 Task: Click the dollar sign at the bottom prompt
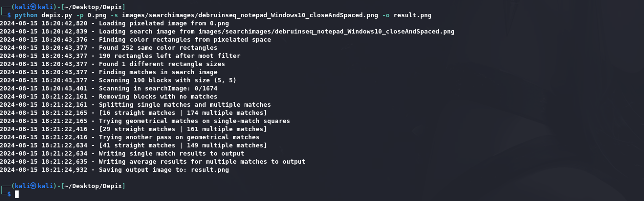(x=9, y=194)
